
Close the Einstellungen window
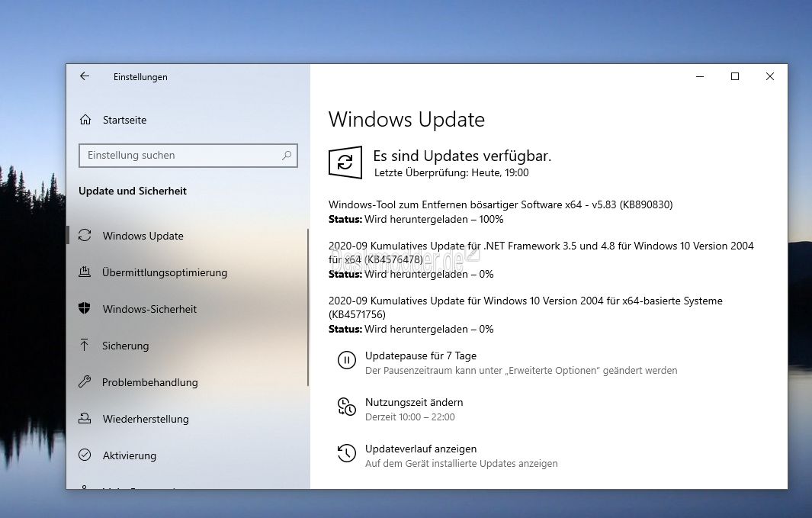pos(770,76)
